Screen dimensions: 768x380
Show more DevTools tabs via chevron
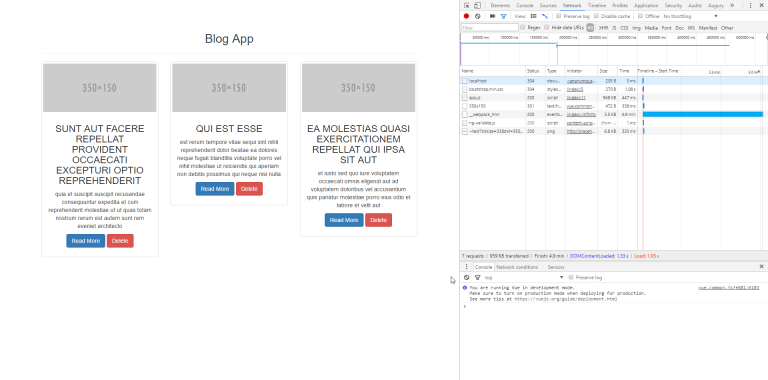click(x=732, y=5)
